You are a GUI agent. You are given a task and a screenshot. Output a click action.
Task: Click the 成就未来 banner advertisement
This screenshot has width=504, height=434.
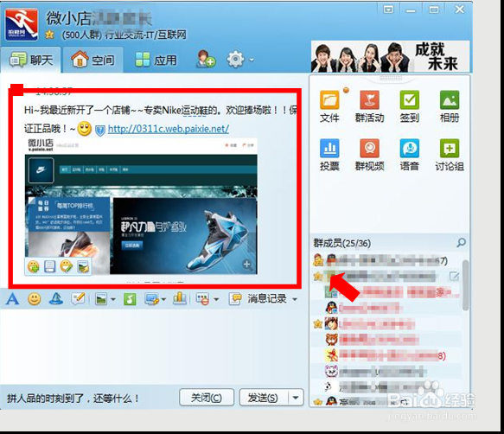(390, 56)
